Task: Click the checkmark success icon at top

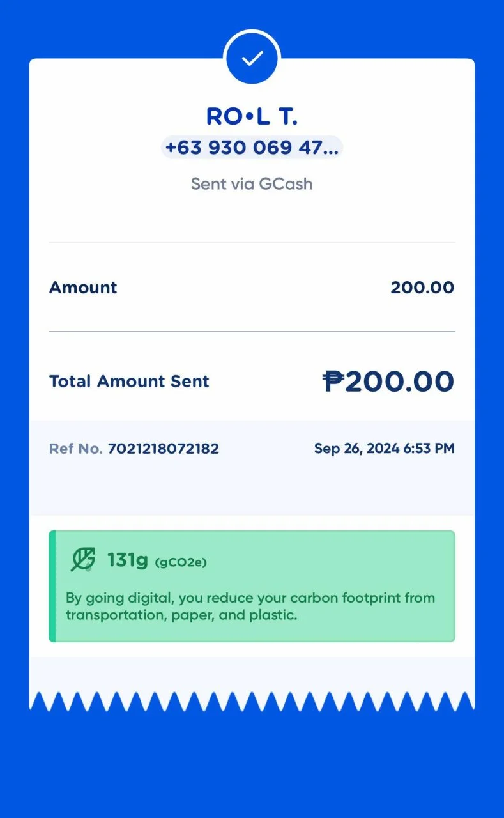Action: coord(252,58)
